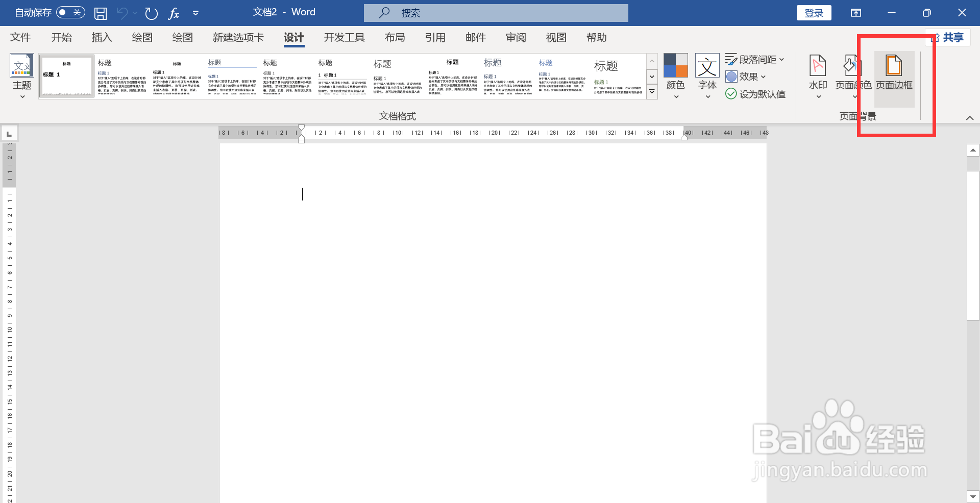Customize Quick Access Toolbar dropdown
Viewport: 980px width, 503px height.
195,13
